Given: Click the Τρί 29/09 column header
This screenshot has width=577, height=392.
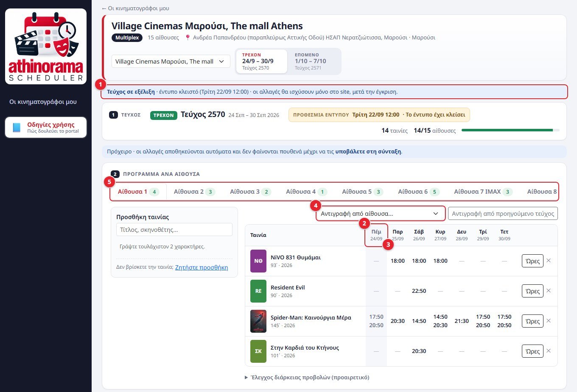Looking at the screenshot, I should pyautogui.click(x=483, y=235).
